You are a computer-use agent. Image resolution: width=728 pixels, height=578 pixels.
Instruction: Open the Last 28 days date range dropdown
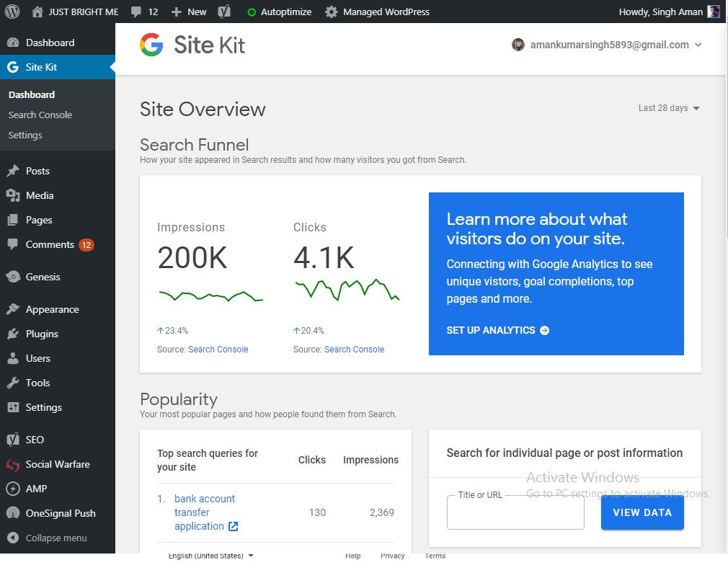(x=669, y=108)
